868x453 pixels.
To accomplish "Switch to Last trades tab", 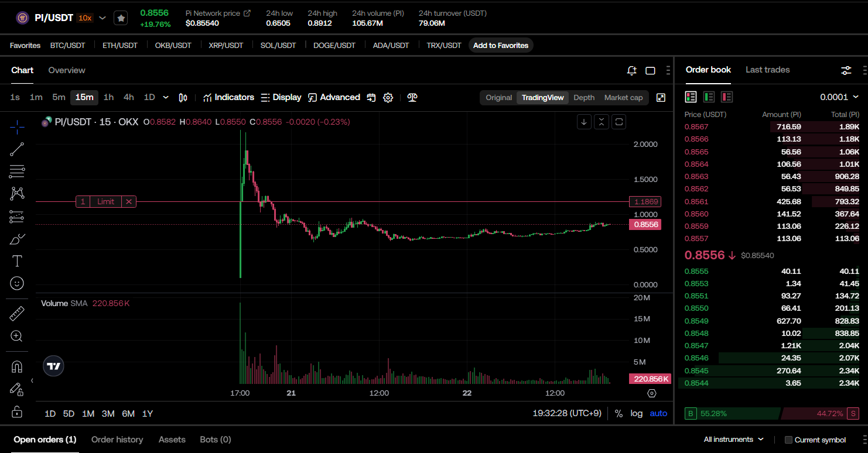I will 767,70.
